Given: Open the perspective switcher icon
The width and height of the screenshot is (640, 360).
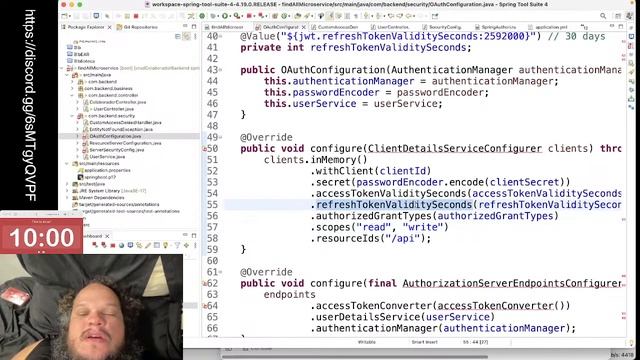Looking at the screenshot, I should [618, 16].
